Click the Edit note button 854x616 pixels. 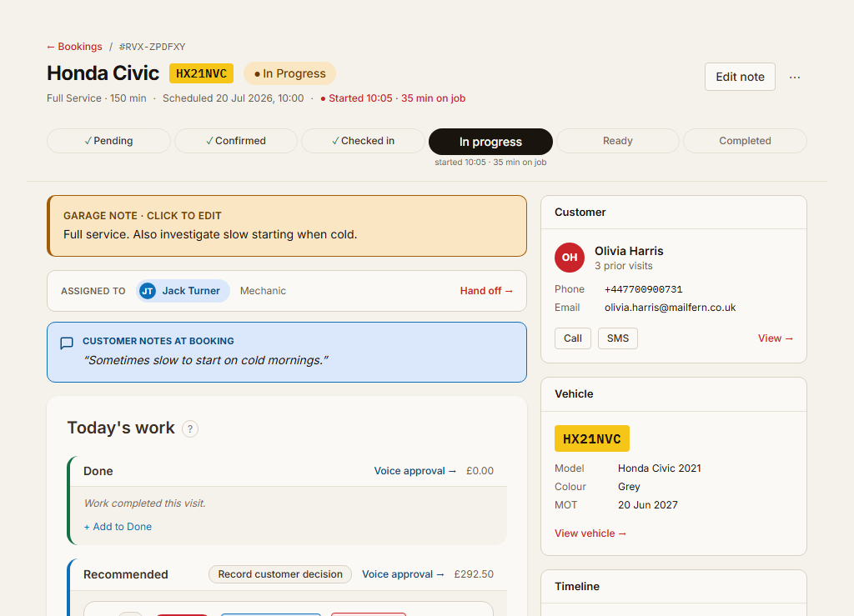click(x=740, y=77)
